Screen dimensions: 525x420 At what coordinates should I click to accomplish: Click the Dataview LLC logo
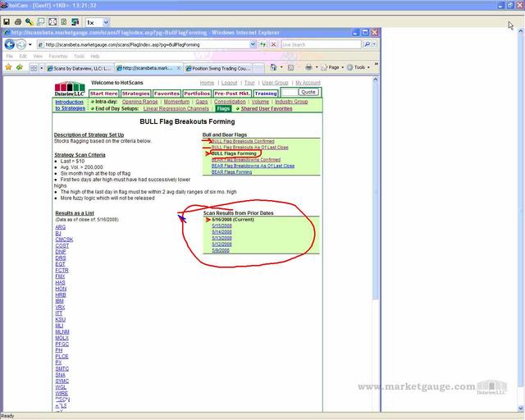coord(70,89)
